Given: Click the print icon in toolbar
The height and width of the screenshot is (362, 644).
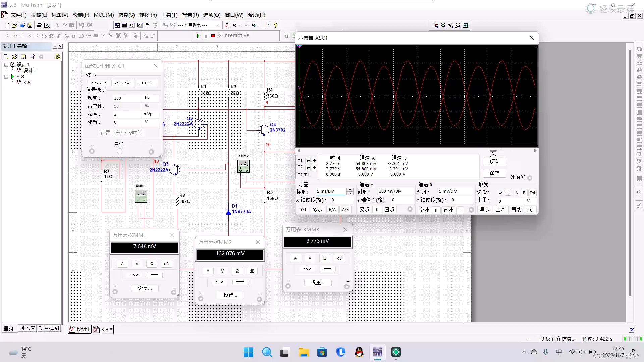Looking at the screenshot, I should tap(40, 25).
